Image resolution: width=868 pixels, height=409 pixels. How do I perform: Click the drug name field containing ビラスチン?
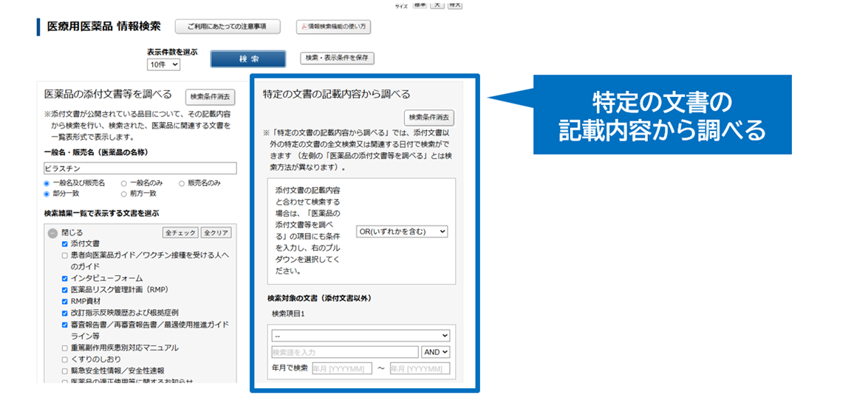click(140, 169)
